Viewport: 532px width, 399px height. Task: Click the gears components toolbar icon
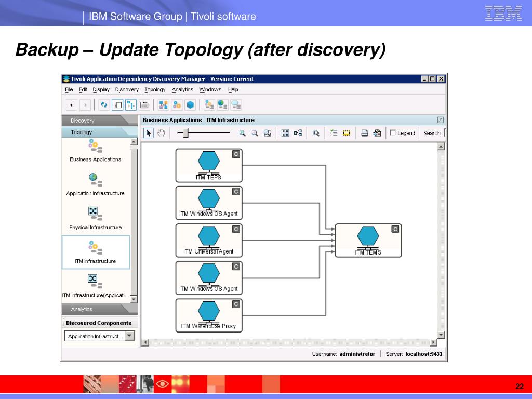pyautogui.click(x=177, y=105)
